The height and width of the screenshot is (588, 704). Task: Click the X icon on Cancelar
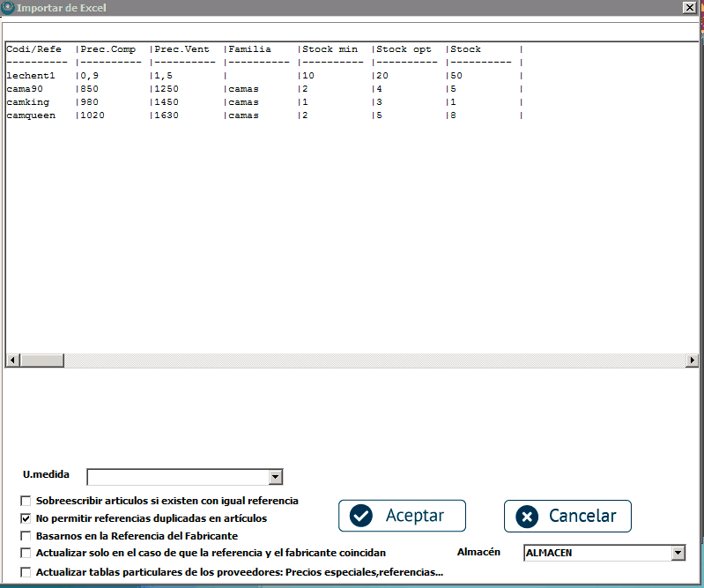(x=526, y=517)
